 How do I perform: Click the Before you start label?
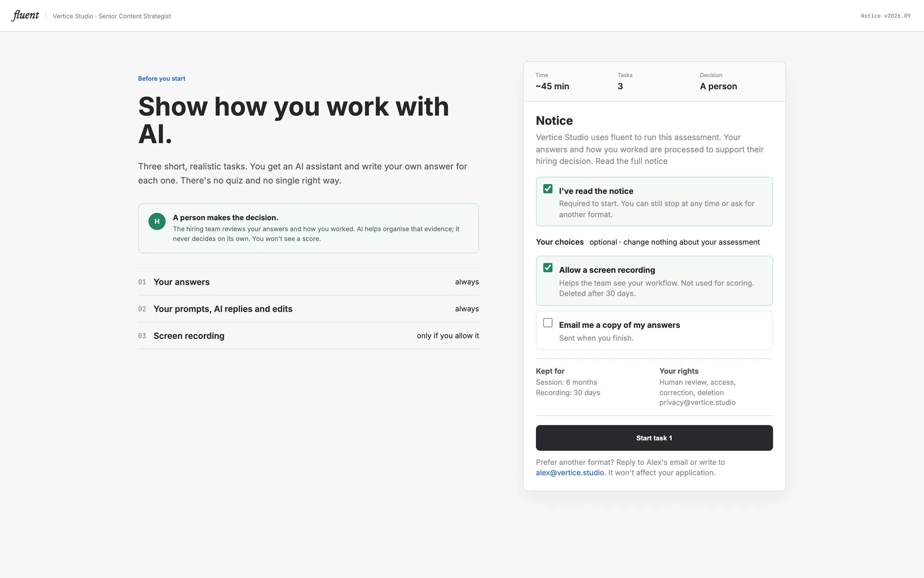point(162,79)
